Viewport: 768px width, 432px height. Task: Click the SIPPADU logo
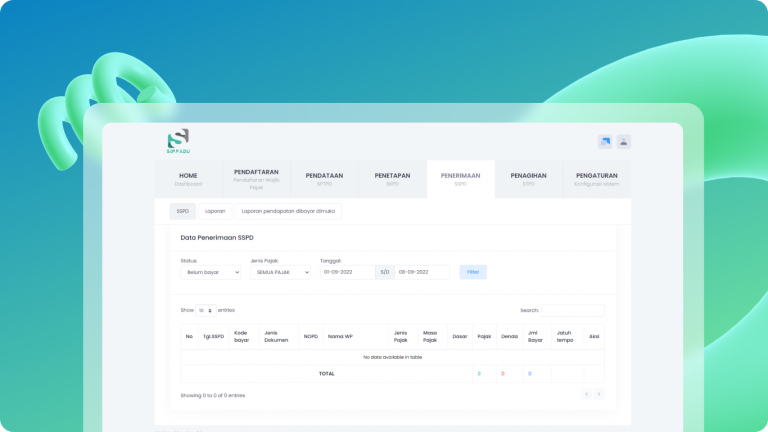178,141
